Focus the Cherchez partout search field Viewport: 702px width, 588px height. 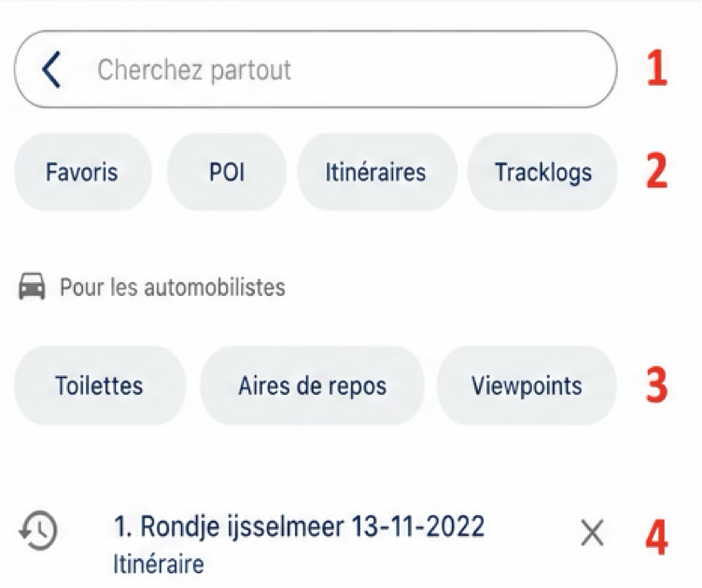[x=316, y=69]
